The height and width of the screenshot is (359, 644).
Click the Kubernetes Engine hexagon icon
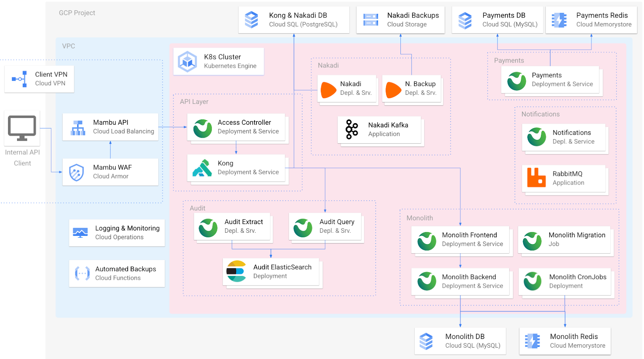coord(188,61)
